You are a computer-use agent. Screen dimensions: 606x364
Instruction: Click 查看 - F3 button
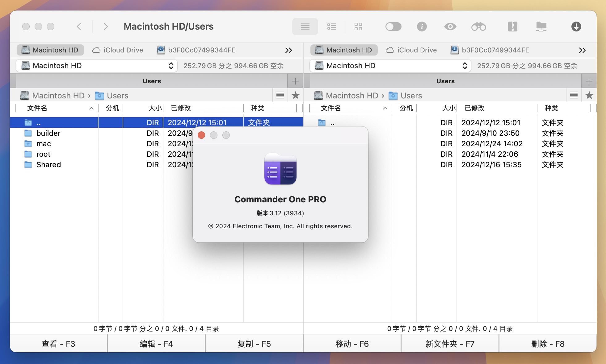tap(58, 344)
